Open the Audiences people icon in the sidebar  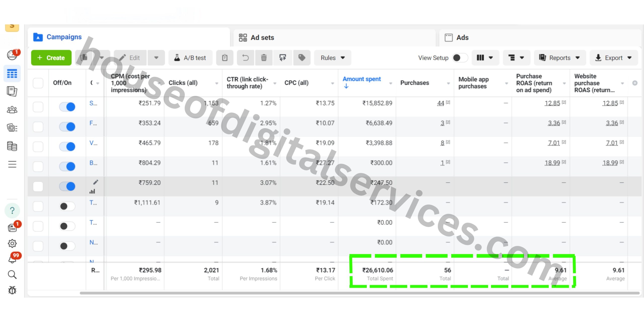[x=12, y=110]
